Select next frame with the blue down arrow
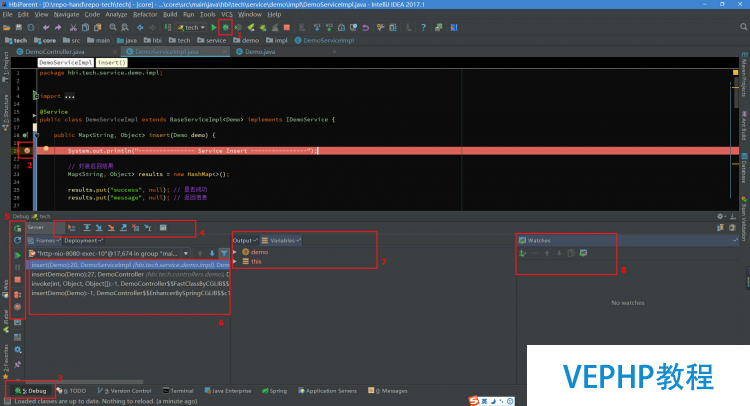Screen dimensions: 750x406 [x=212, y=253]
